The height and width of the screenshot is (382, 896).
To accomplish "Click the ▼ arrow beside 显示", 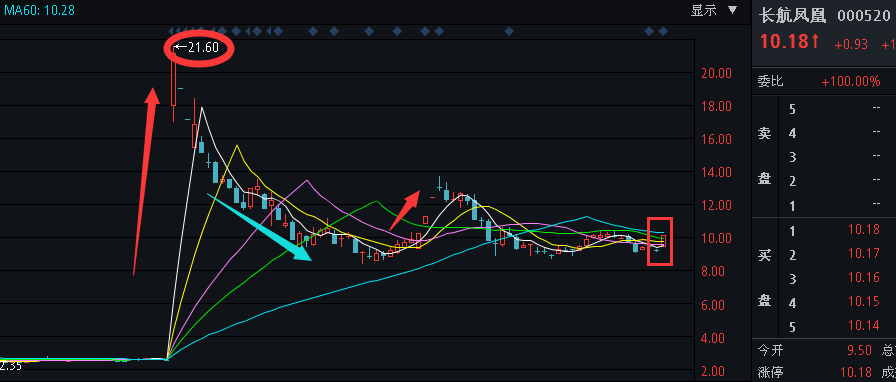I will [x=733, y=10].
